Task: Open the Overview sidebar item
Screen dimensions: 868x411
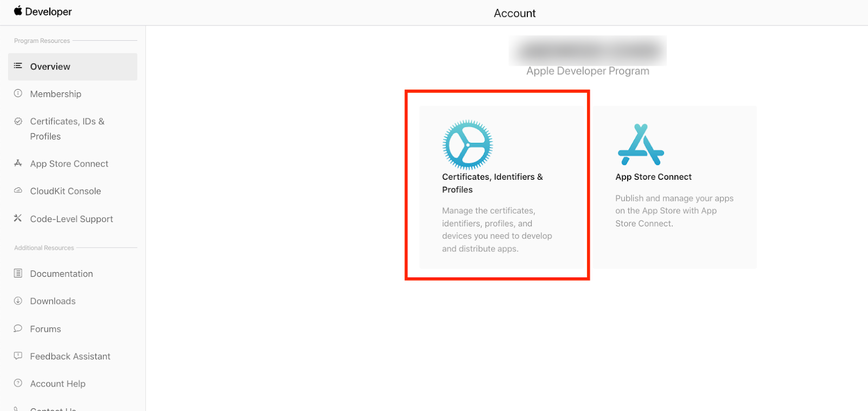Action: (73, 67)
